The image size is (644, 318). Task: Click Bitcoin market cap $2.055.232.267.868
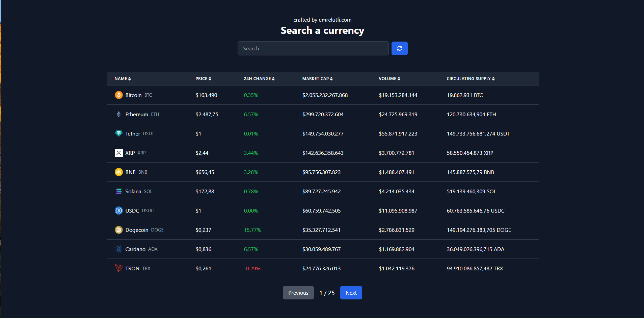pos(325,95)
